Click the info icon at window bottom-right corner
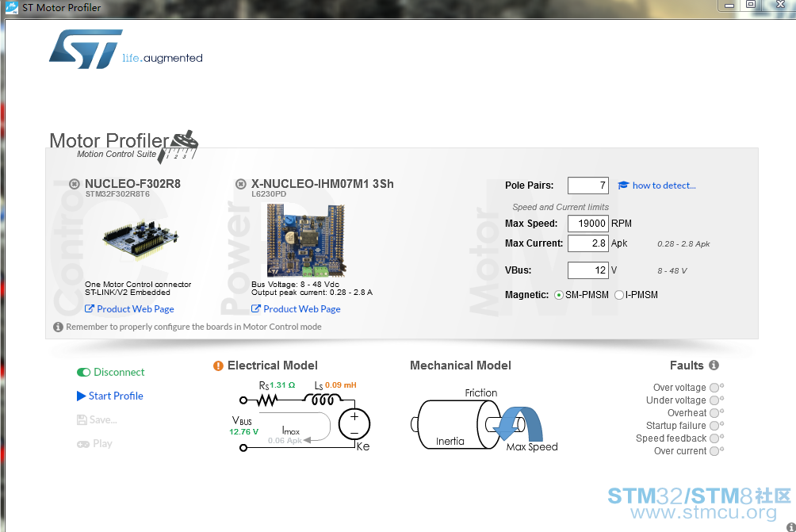This screenshot has height=532, width=796. pyautogui.click(x=791, y=527)
